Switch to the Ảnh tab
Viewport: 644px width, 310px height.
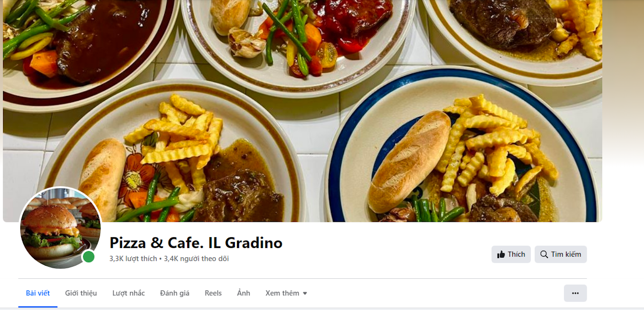(244, 293)
